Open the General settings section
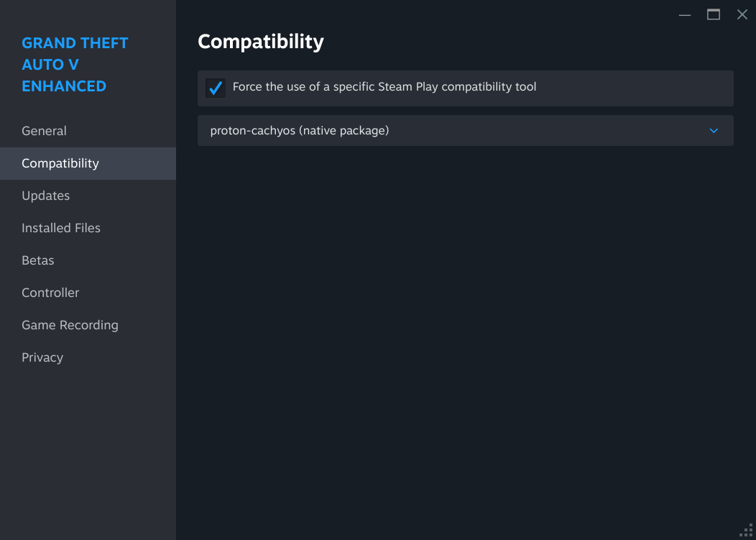This screenshot has height=540, width=756. click(x=44, y=131)
